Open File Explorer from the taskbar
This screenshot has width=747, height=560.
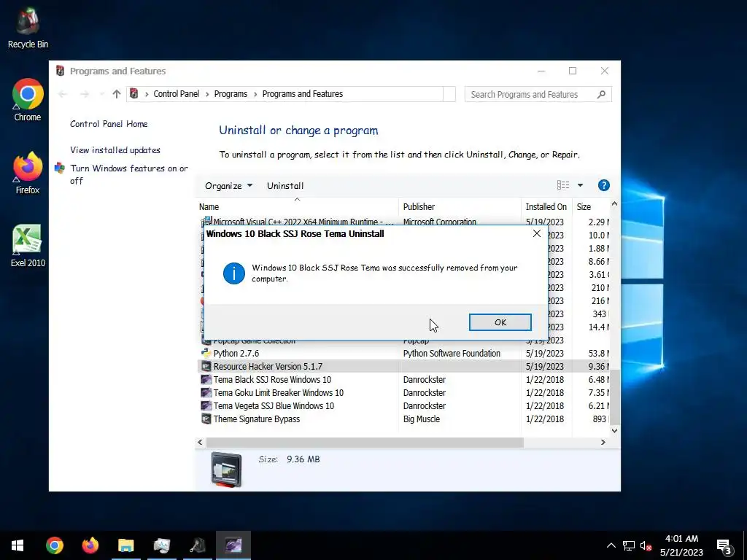click(125, 545)
